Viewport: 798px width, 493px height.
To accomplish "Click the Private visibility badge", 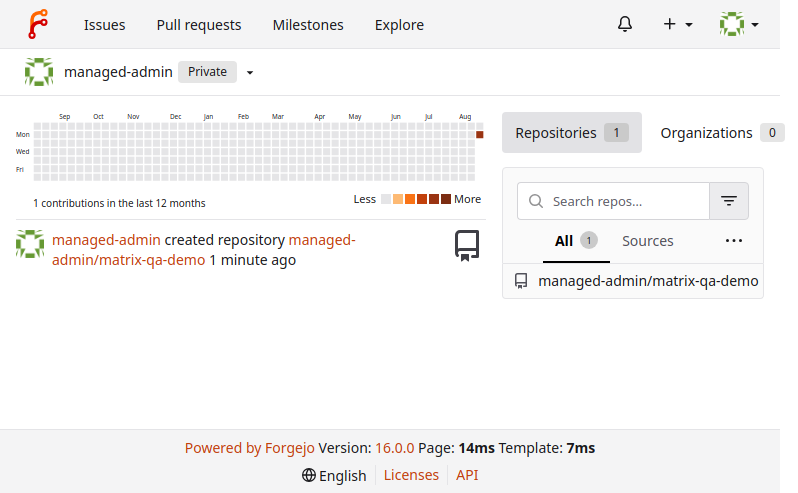I will click(207, 72).
